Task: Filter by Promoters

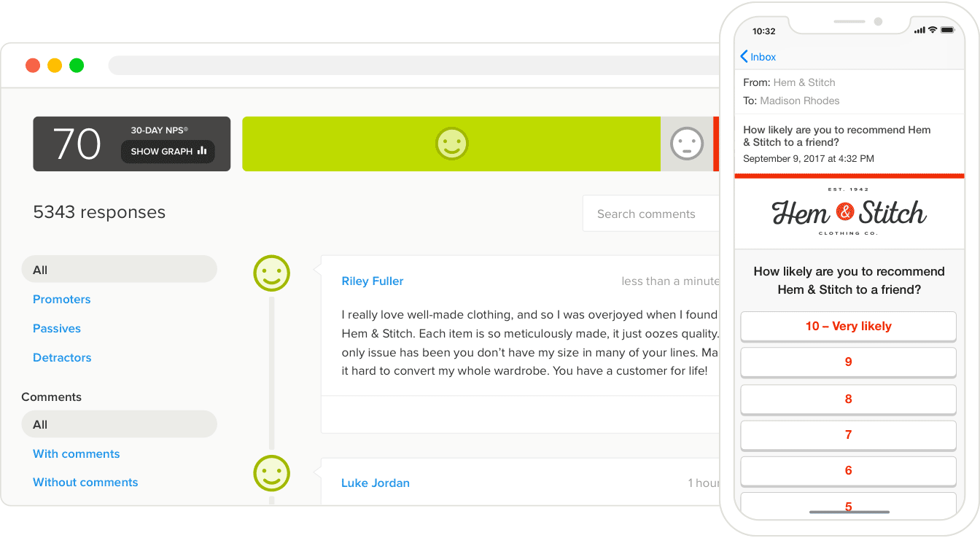Action: [x=62, y=299]
